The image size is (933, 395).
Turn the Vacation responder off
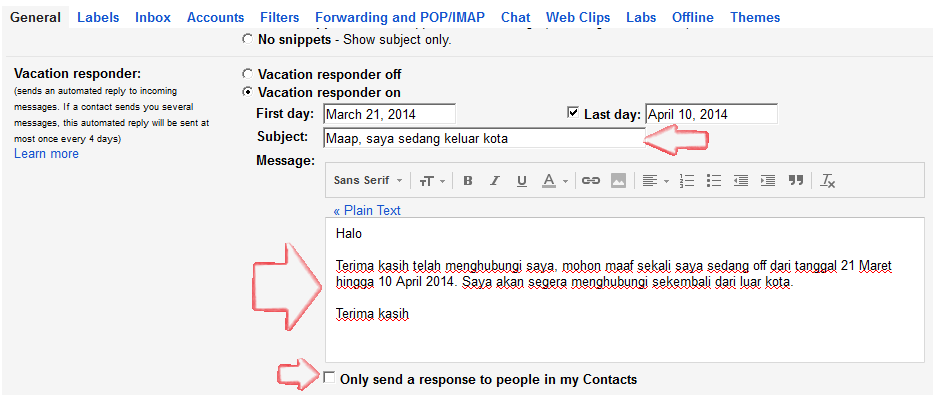click(x=247, y=74)
